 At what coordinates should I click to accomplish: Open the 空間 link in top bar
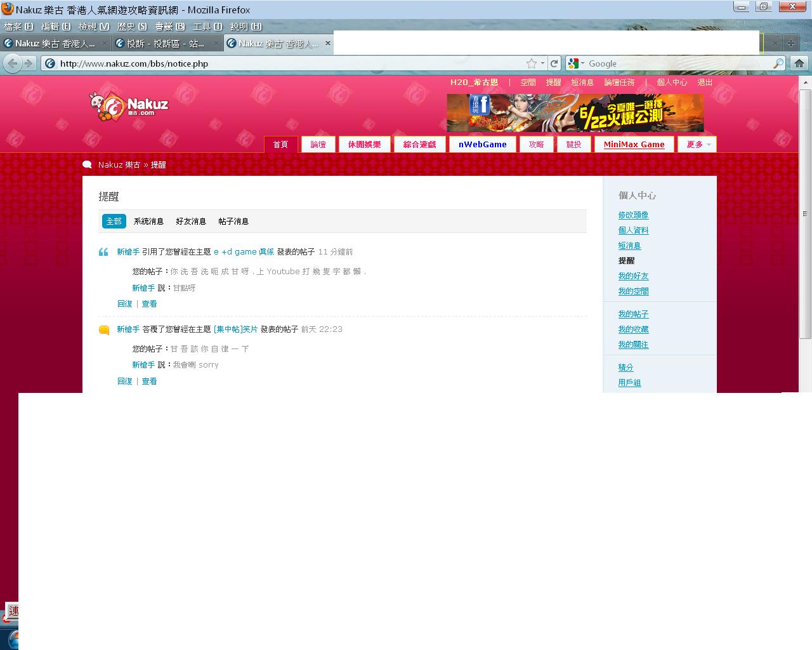(x=528, y=83)
